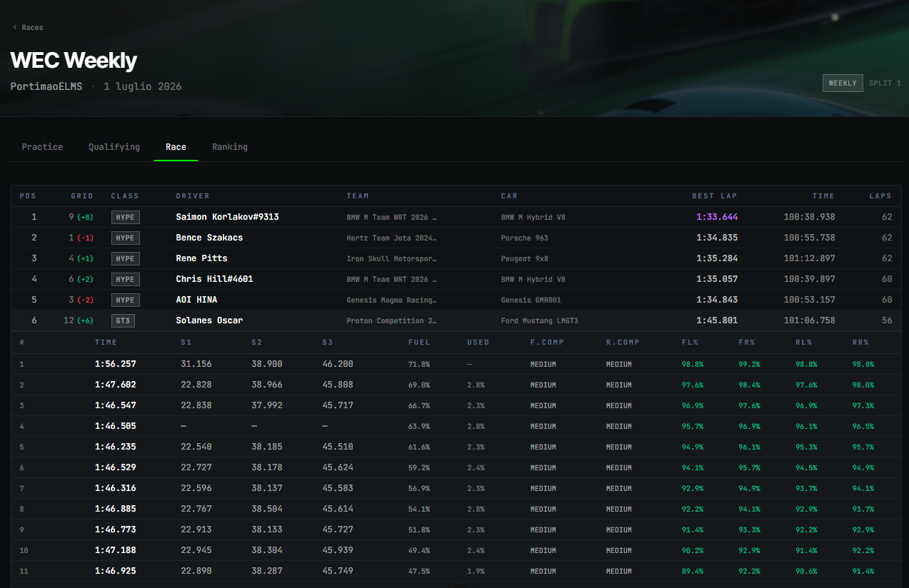Image resolution: width=909 pixels, height=588 pixels.
Task: Click car Peugeot 9x8
Action: click(x=525, y=258)
